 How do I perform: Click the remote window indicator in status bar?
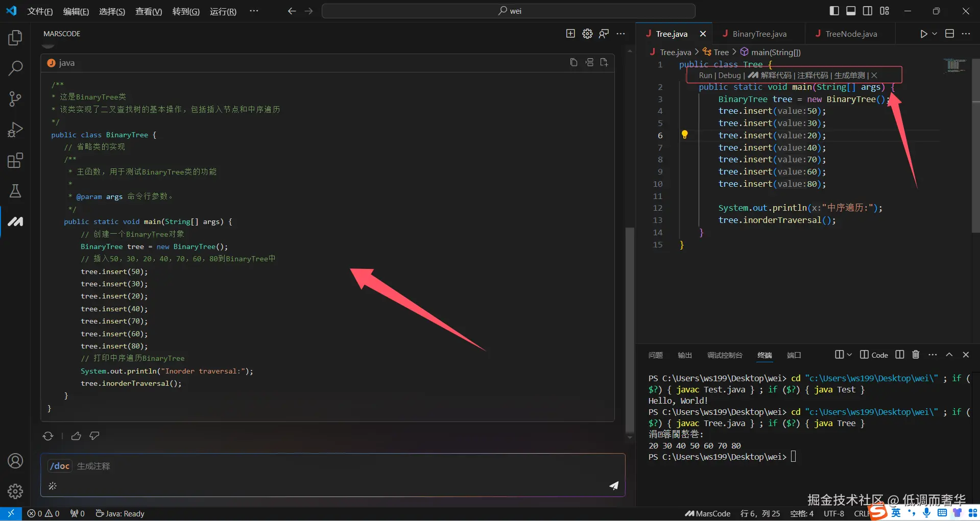(x=11, y=513)
